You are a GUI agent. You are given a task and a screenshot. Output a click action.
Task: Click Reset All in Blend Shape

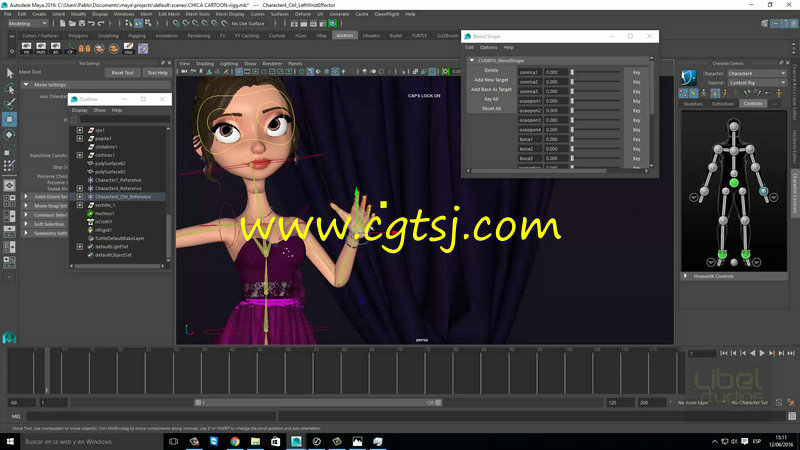click(x=491, y=109)
